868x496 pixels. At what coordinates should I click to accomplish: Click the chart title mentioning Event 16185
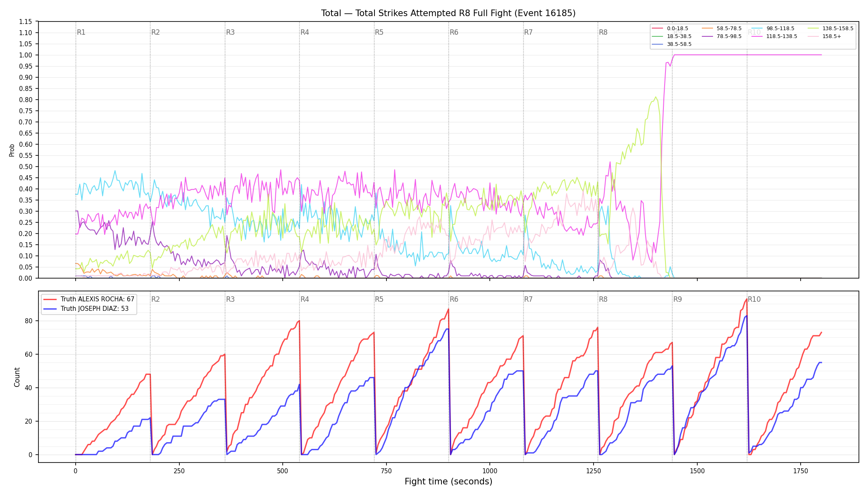(448, 13)
